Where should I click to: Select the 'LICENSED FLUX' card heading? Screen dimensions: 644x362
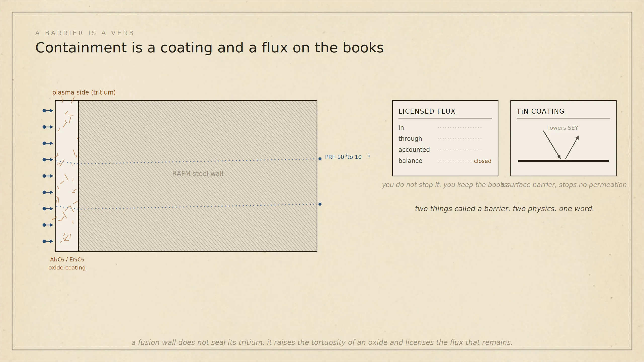[x=427, y=111]
